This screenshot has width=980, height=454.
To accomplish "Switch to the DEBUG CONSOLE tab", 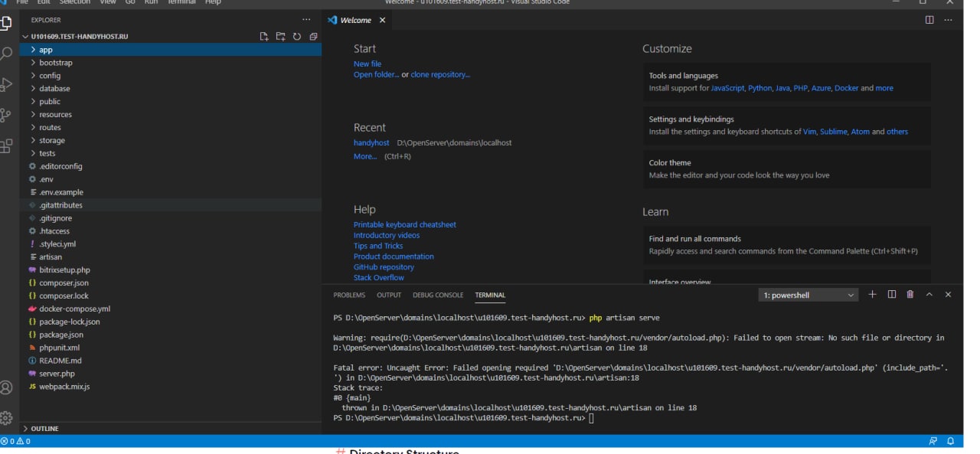I will pyautogui.click(x=438, y=296).
